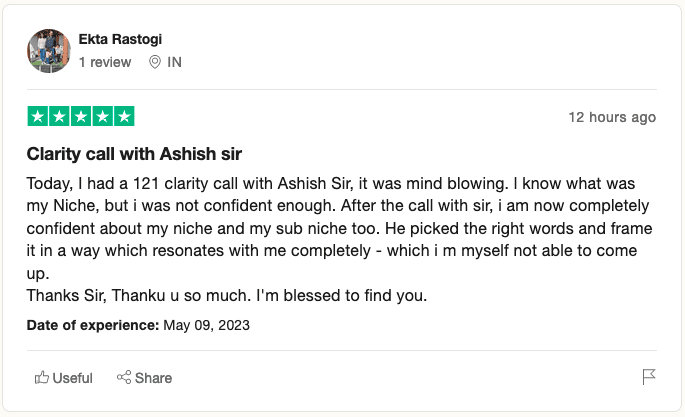
Task: Click the "1 review" count text
Action: (105, 62)
